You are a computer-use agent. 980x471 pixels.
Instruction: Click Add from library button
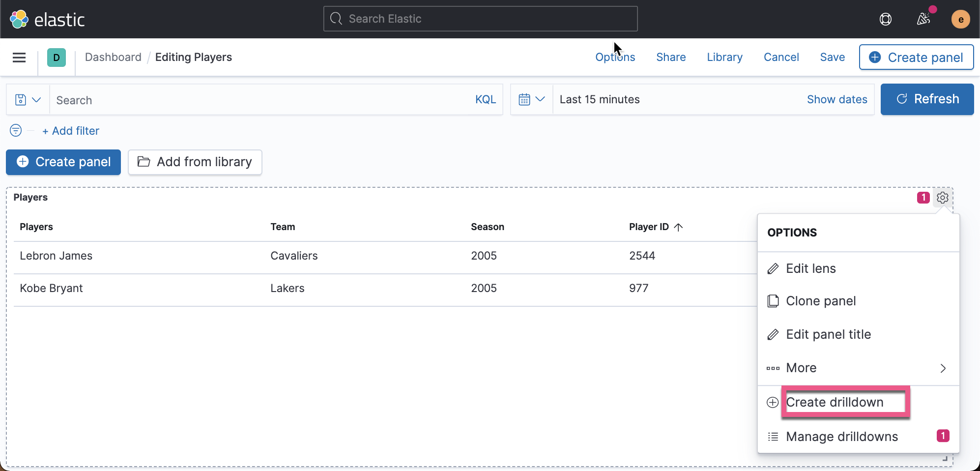pos(195,162)
